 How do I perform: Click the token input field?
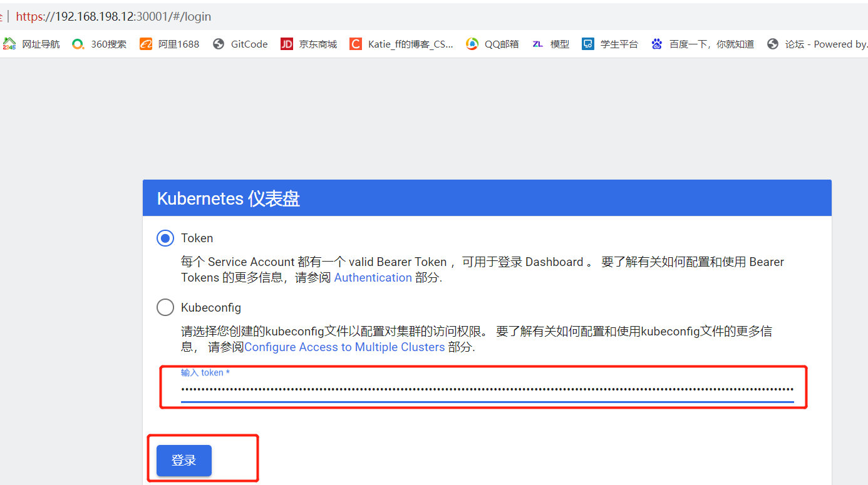pos(487,389)
